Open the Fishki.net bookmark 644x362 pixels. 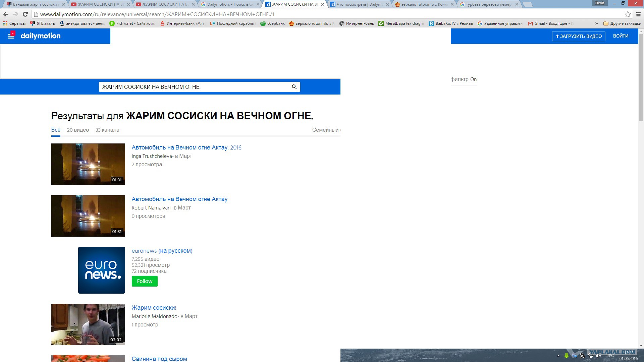pyautogui.click(x=132, y=23)
